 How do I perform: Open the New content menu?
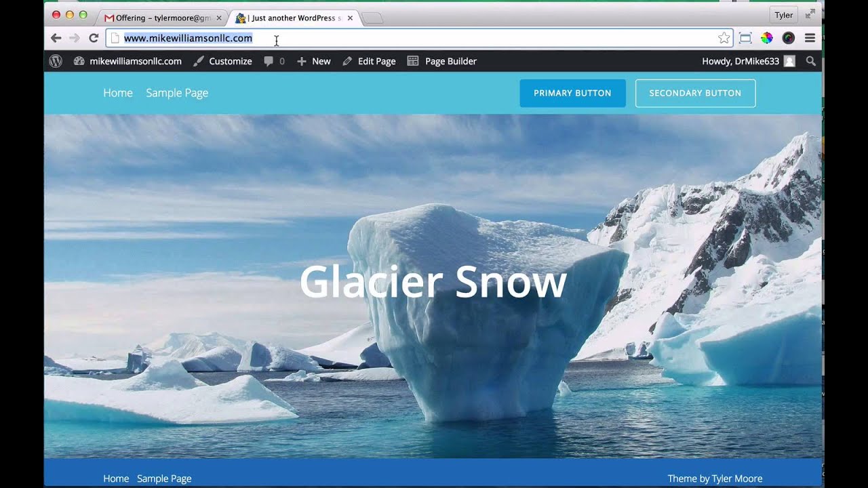click(314, 61)
